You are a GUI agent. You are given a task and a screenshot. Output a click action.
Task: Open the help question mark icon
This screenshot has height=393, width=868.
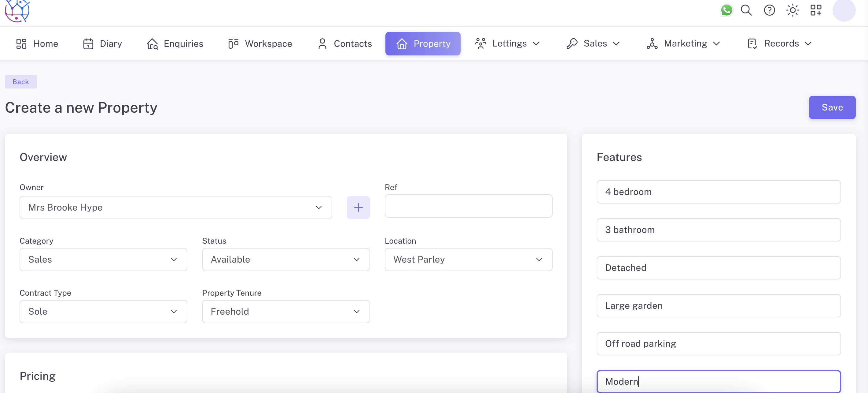pos(769,10)
